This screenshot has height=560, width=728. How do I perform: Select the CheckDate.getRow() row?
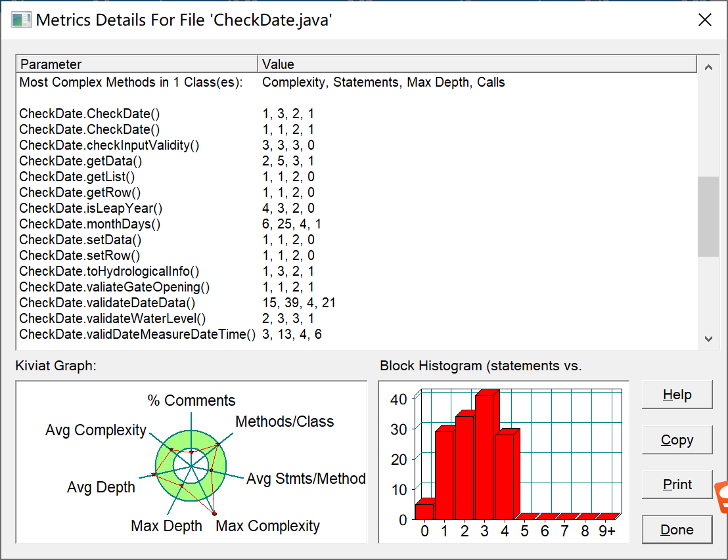tap(357, 192)
